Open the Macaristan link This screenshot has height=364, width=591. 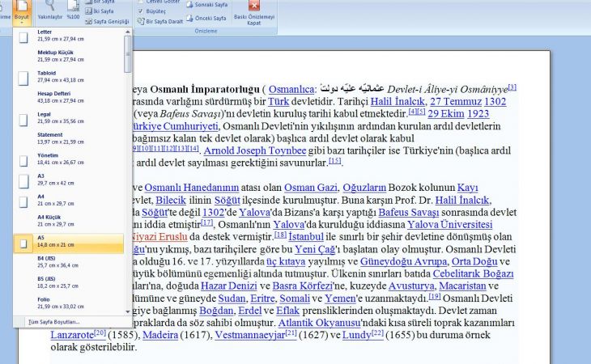tap(462, 286)
